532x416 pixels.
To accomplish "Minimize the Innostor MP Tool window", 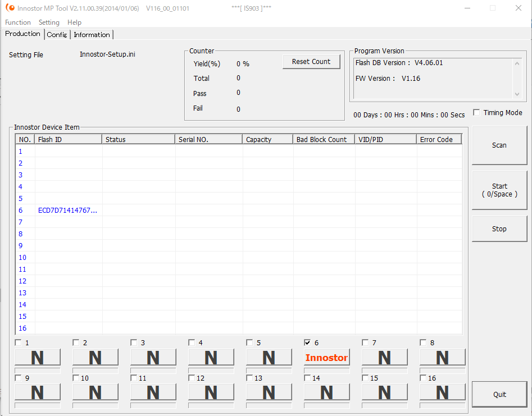I will 467,8.
